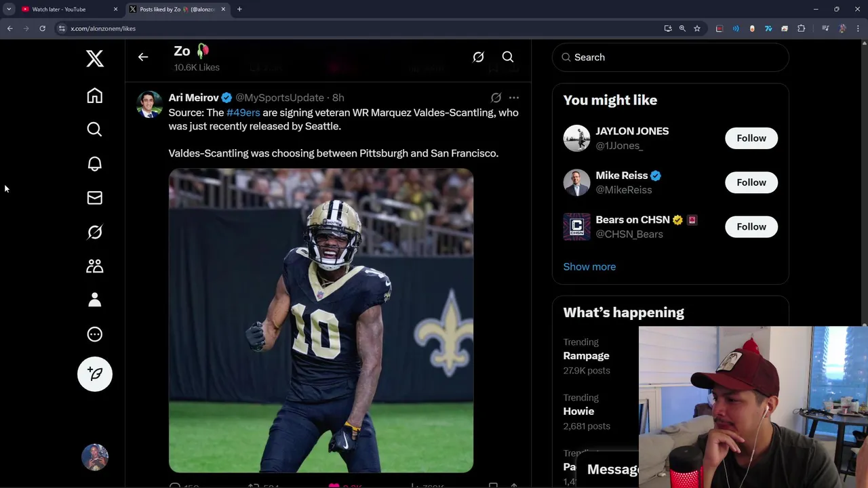The height and width of the screenshot is (488, 868).
Task: Open the 7TV extension
Action: click(768, 28)
